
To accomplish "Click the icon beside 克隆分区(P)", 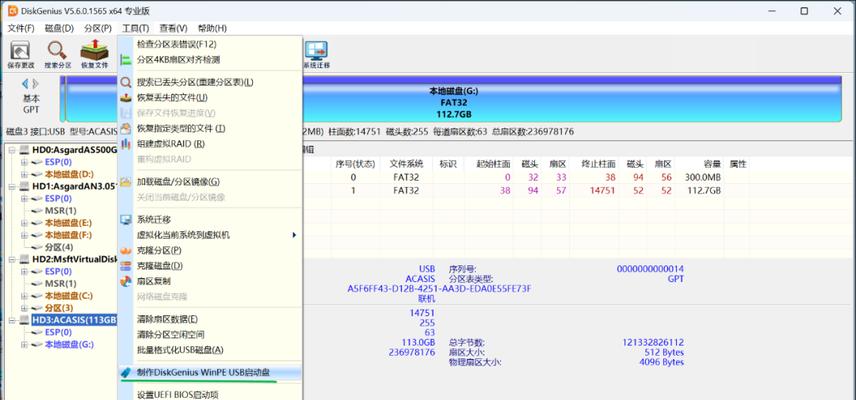I will [x=126, y=250].
